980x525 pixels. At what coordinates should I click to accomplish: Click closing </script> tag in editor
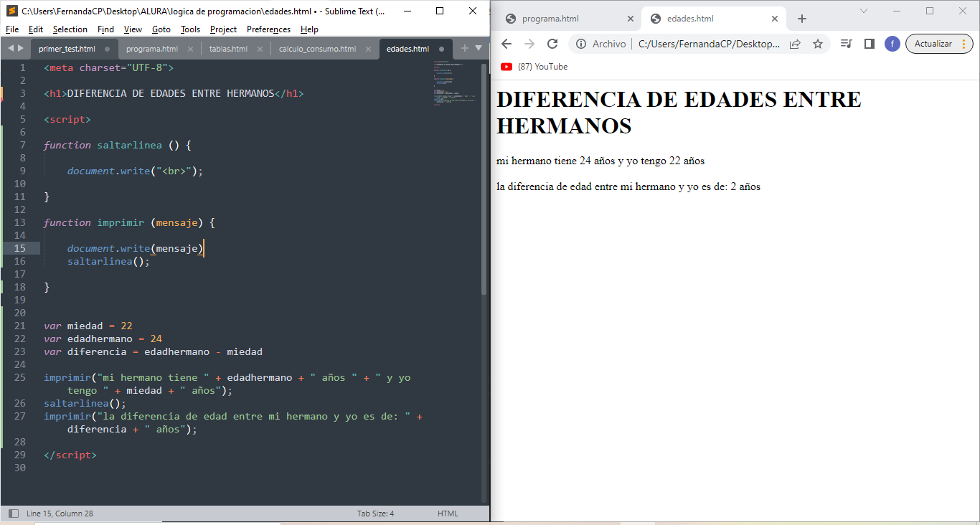(70, 455)
